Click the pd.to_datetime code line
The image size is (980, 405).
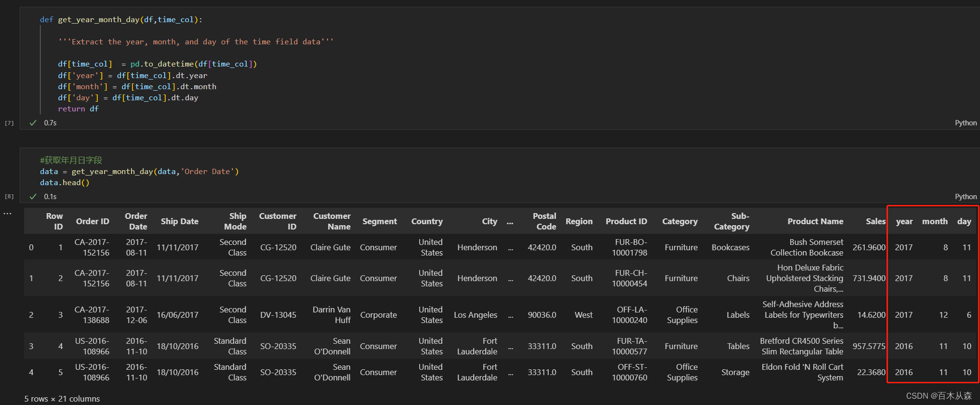(x=158, y=64)
